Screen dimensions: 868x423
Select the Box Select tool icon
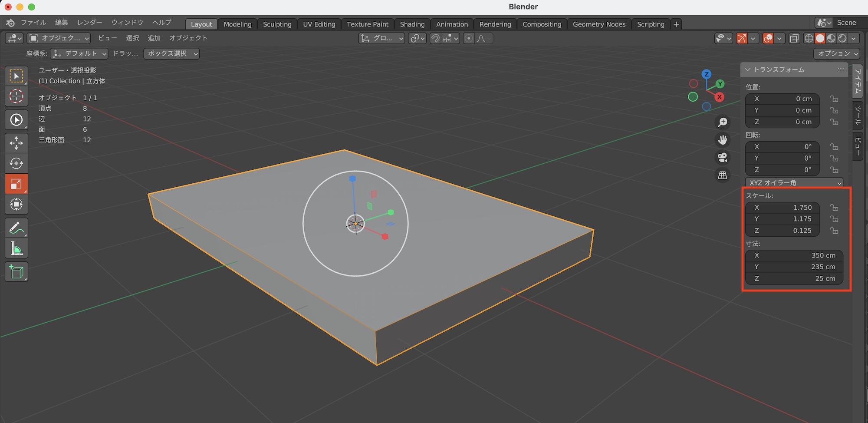coord(16,76)
